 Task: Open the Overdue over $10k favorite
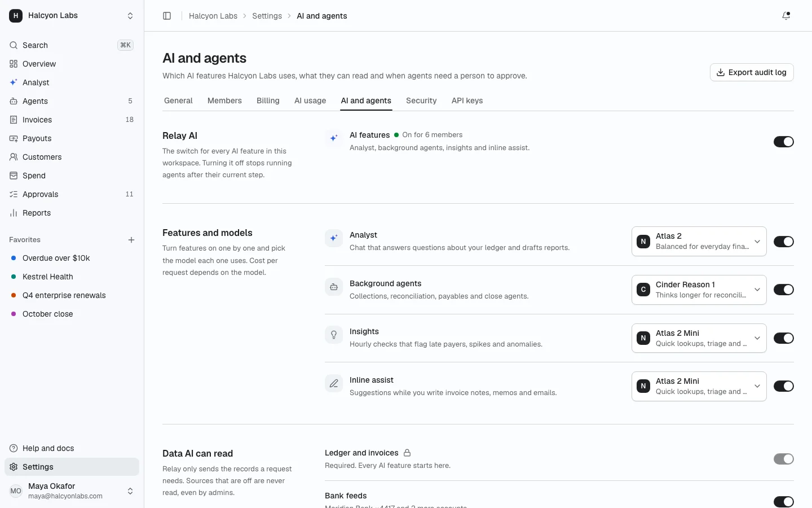pos(72,258)
